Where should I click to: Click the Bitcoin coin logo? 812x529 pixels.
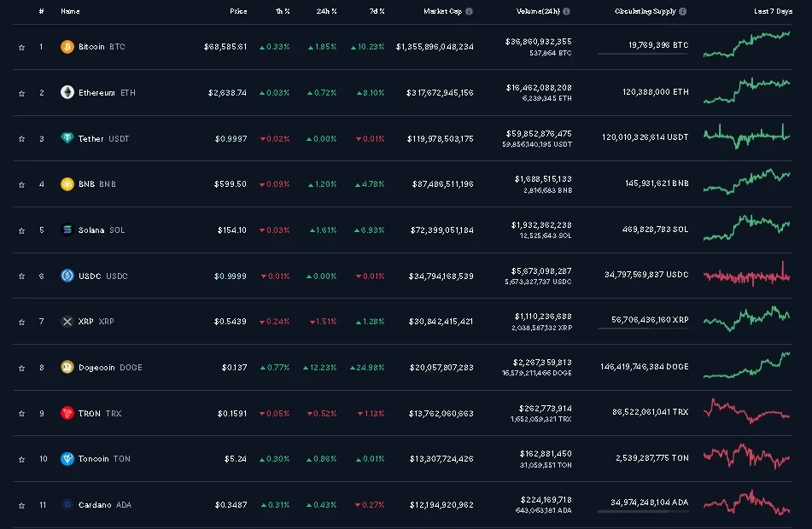pyautogui.click(x=67, y=47)
